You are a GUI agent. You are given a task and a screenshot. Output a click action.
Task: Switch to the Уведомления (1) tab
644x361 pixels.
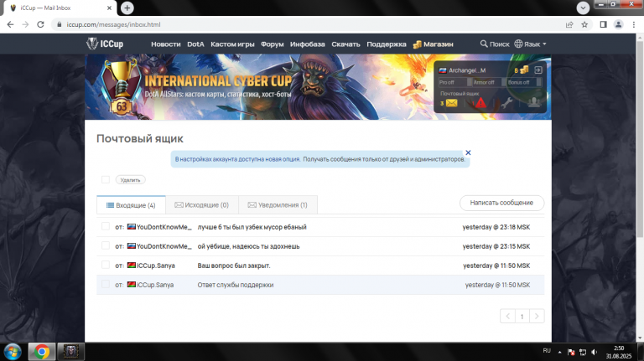[278, 204]
